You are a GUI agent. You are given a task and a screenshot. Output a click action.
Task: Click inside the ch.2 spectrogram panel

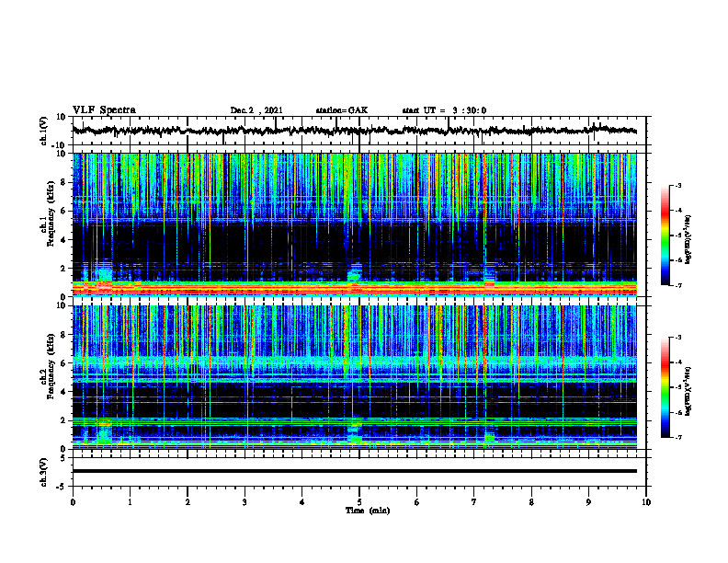pyautogui.click(x=355, y=377)
